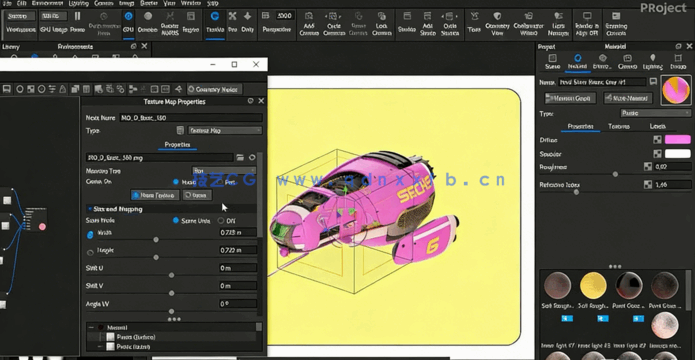Select the Pan camera tool
The image size is (695, 360).
pos(232,22)
